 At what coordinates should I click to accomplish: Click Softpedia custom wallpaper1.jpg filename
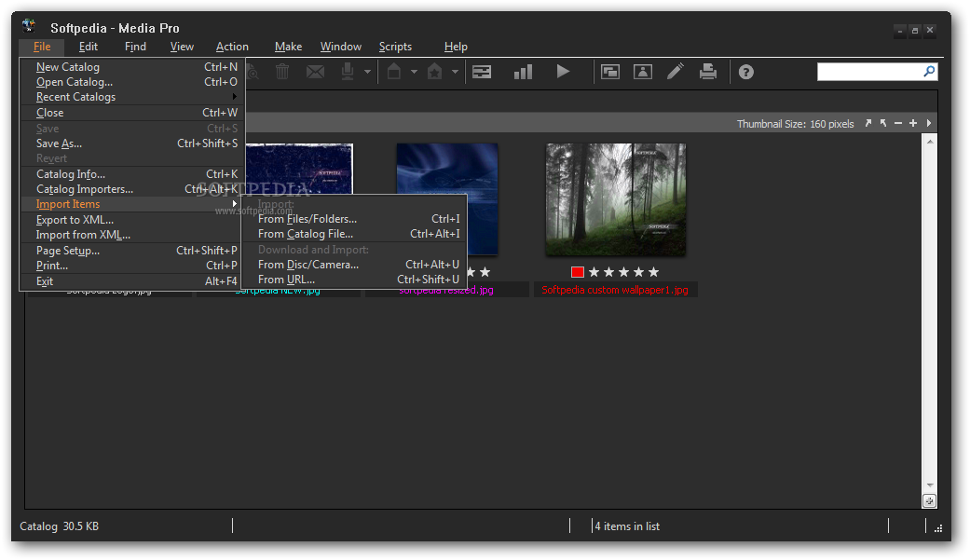[x=615, y=290]
